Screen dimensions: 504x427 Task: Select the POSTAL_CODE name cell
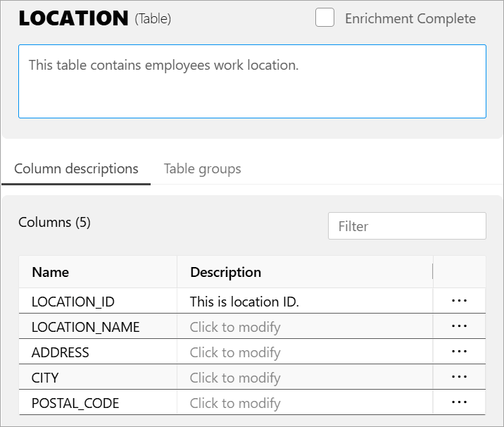click(75, 403)
